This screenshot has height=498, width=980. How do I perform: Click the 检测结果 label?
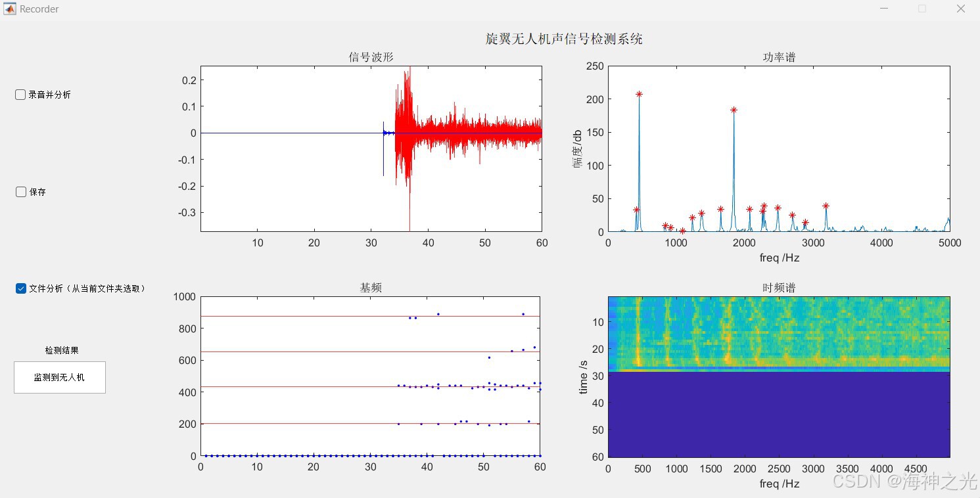[x=62, y=351]
